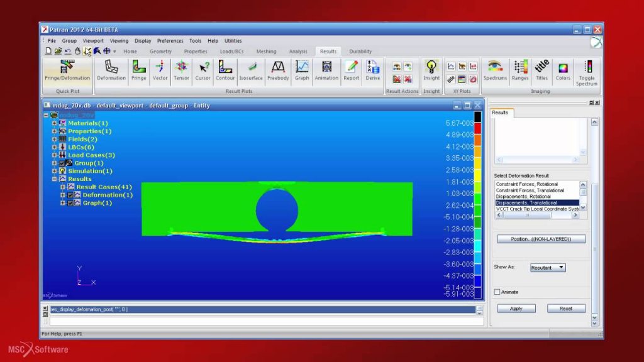Open the Results panel tab
644x362 pixels.
pyautogui.click(x=500, y=112)
